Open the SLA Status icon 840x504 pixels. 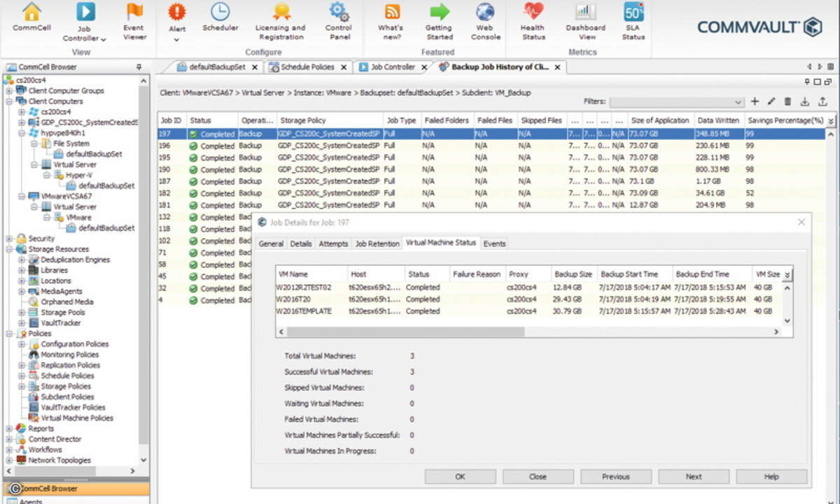click(x=633, y=12)
